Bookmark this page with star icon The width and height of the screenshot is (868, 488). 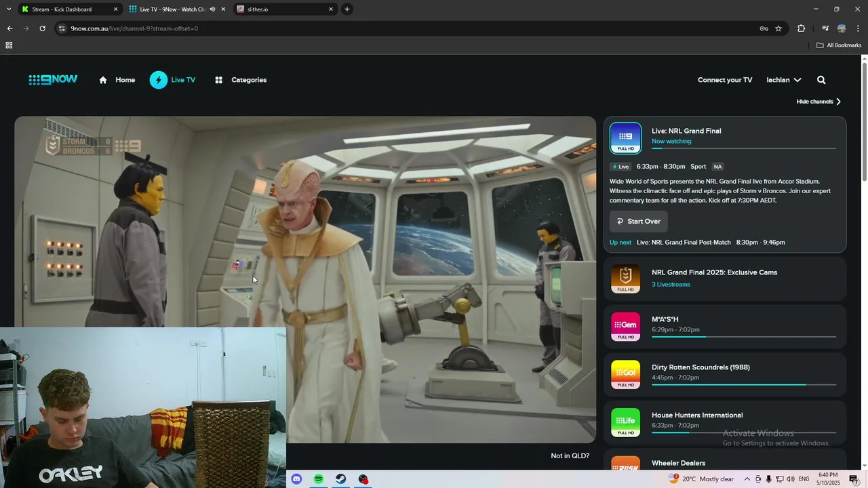coord(778,28)
